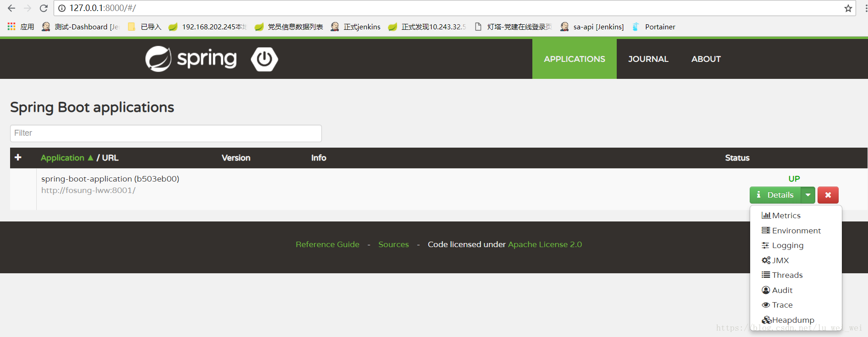The height and width of the screenshot is (337, 868).
Task: Open the 已导入 bookmarks folder
Action: tap(144, 27)
